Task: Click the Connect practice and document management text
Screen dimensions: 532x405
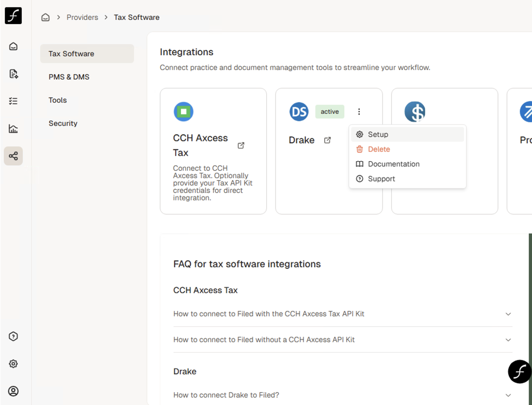Action: click(295, 67)
